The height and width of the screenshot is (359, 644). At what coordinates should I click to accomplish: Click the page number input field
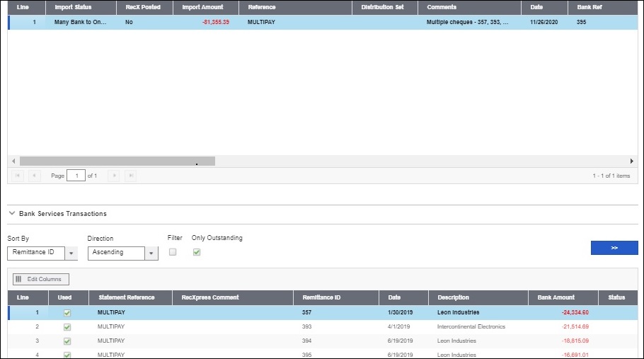tap(75, 176)
